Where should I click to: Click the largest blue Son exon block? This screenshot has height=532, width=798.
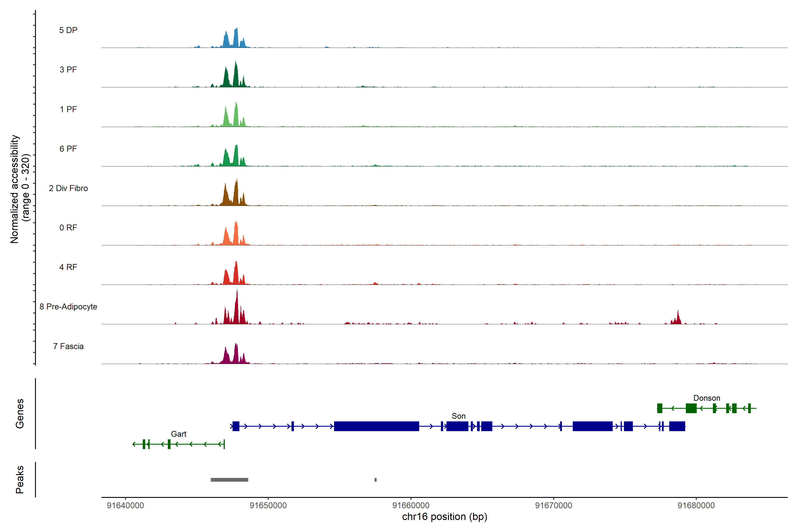tap(376, 426)
